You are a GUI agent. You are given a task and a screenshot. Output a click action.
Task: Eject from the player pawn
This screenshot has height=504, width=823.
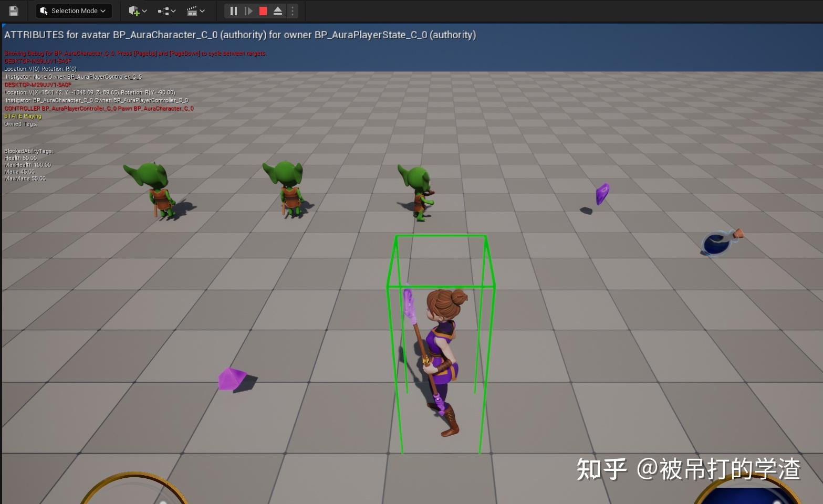277,10
